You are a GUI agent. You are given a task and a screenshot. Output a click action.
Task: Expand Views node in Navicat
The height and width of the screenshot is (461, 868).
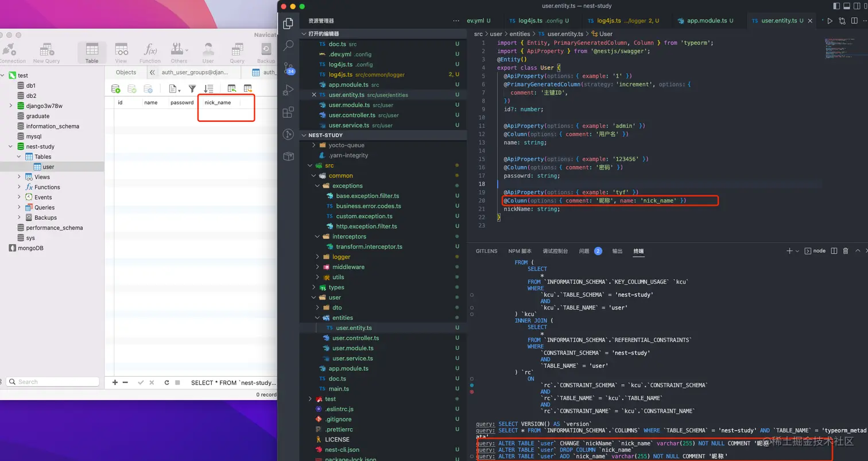click(x=20, y=177)
